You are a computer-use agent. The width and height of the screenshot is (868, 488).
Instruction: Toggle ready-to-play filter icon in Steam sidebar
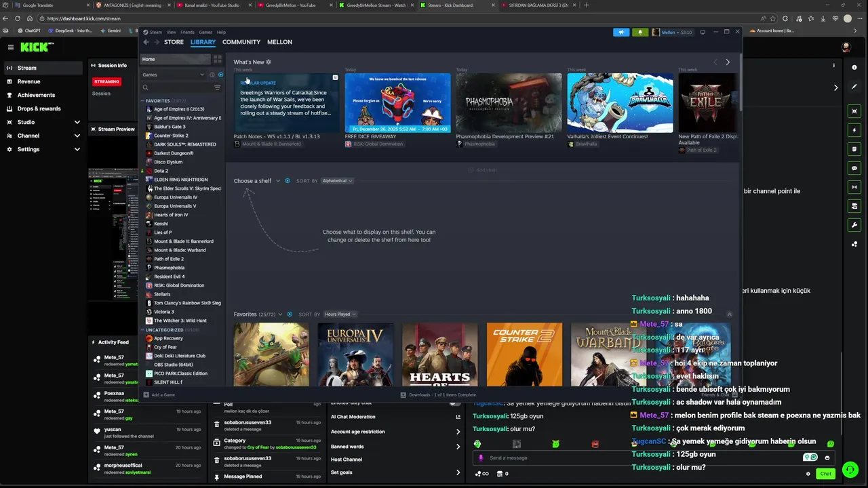pos(220,75)
